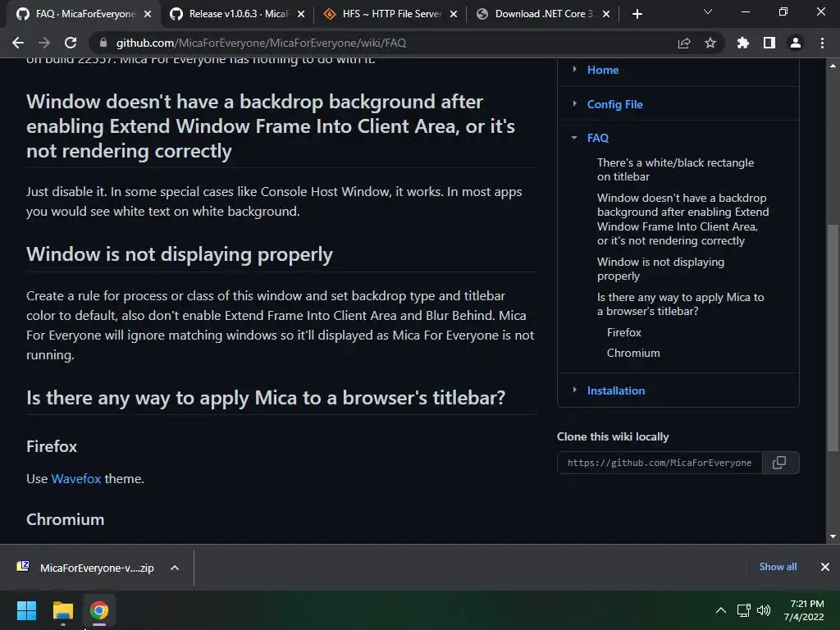The image size is (840, 630).
Task: Click the address bar URL
Action: pos(261,43)
